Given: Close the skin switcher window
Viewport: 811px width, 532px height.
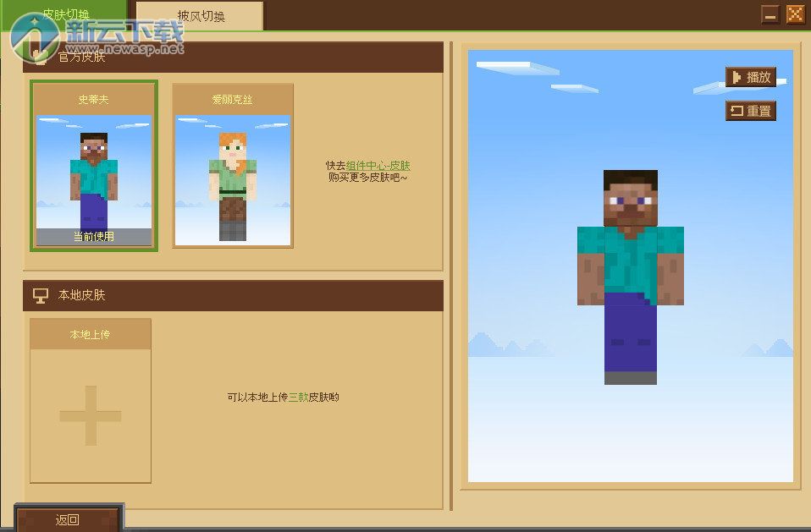Looking at the screenshot, I should coord(795,14).
